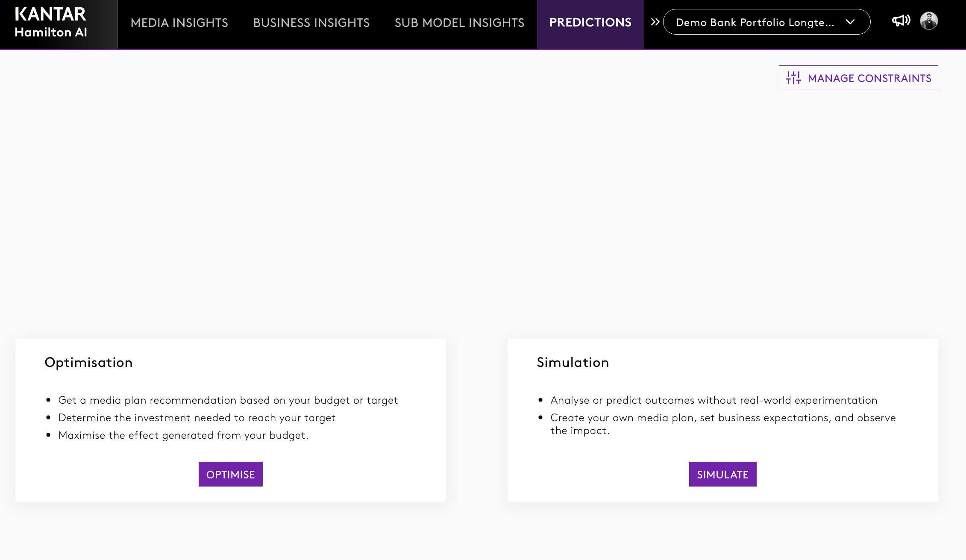The width and height of the screenshot is (966, 560).
Task: Switch to Business Insights tab
Action: coord(311,23)
